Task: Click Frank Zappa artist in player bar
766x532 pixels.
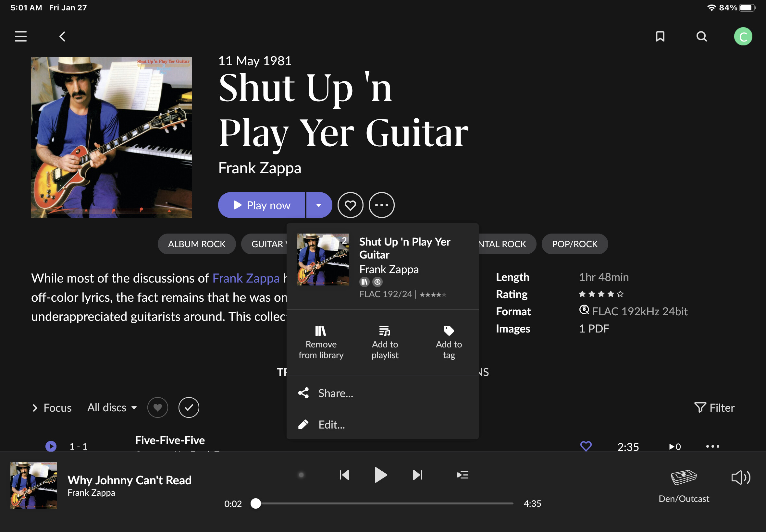Action: pyautogui.click(x=92, y=493)
